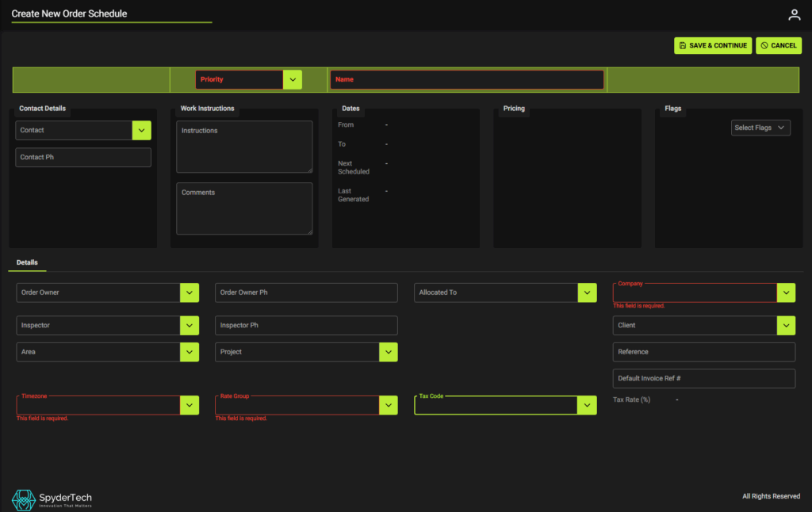Screen dimensions: 812x512
Task: Focus the Contact Ph field
Action: pyautogui.click(x=83, y=158)
